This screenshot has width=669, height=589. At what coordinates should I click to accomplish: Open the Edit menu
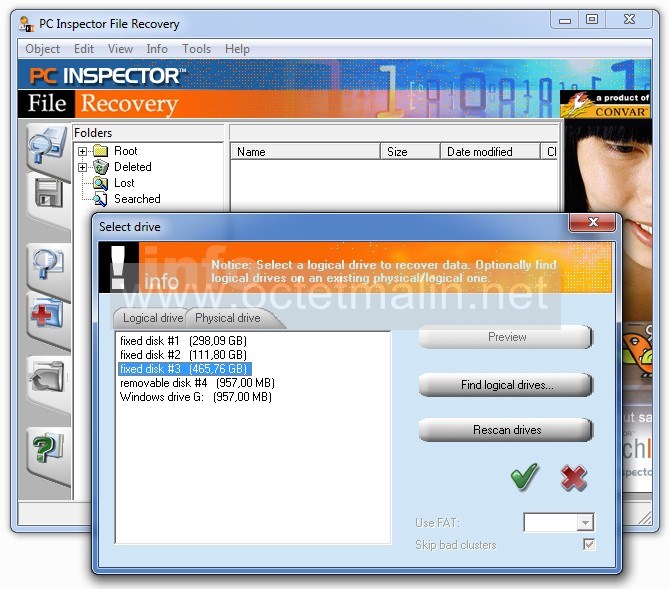[84, 49]
